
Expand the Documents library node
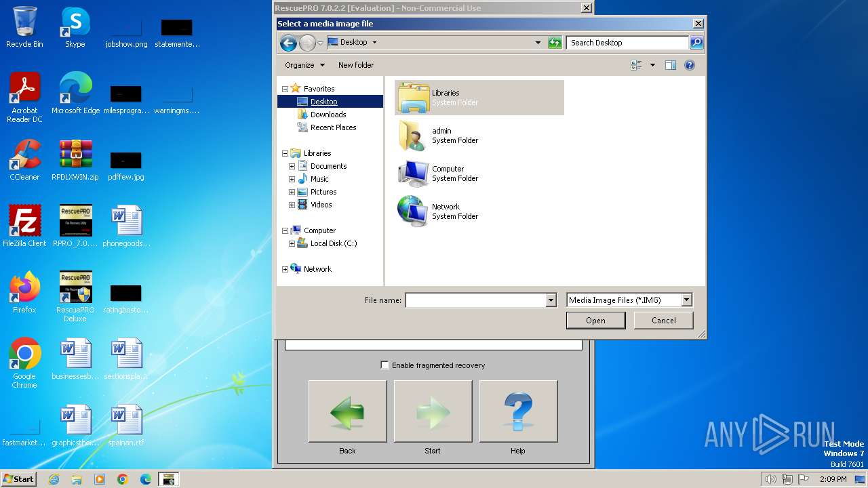pyautogui.click(x=292, y=166)
